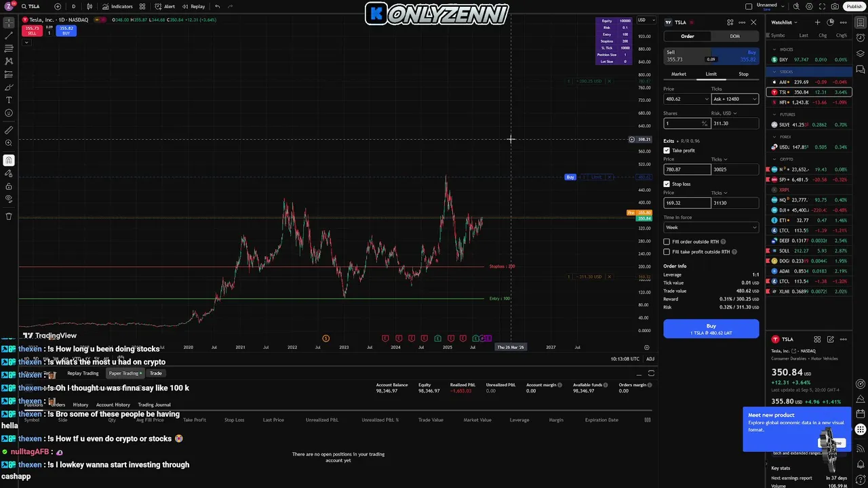Image resolution: width=868 pixels, height=488 pixels.
Task: Click trash icon to remove drawings
Action: point(9,217)
